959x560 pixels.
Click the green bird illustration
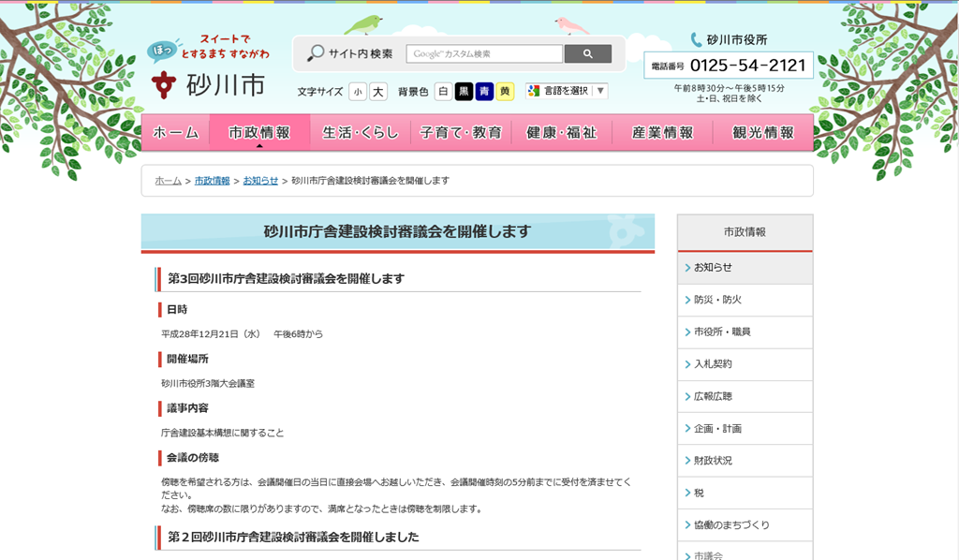364,24
